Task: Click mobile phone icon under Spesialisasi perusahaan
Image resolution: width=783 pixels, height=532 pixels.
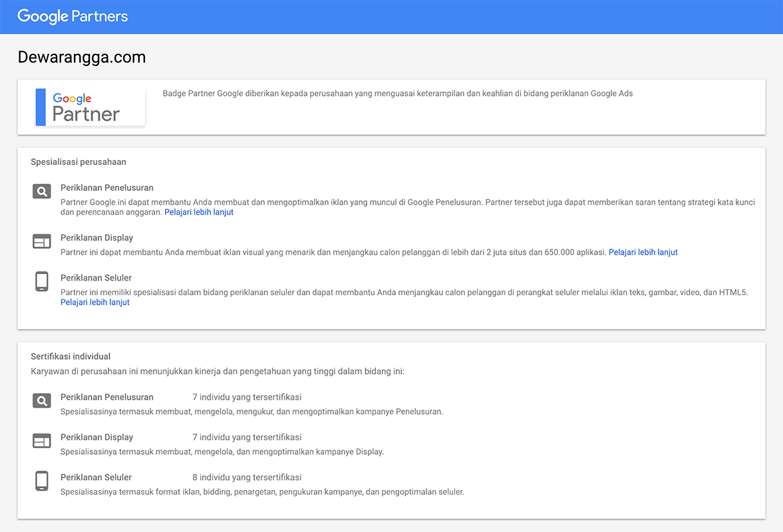Action: [x=42, y=281]
